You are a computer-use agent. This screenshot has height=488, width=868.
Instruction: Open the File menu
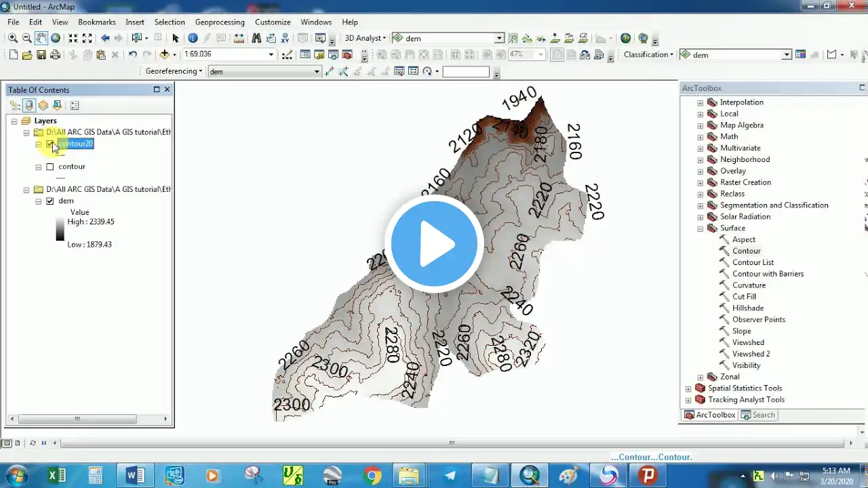[x=14, y=22]
